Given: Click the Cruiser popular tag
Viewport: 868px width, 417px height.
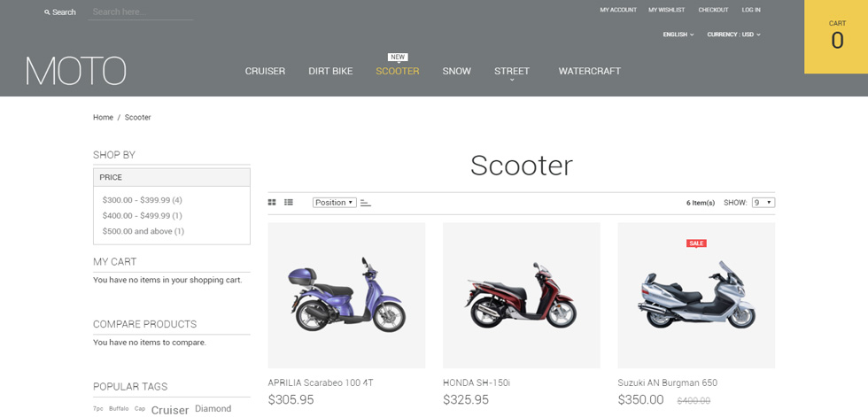Looking at the screenshot, I should tap(170, 411).
